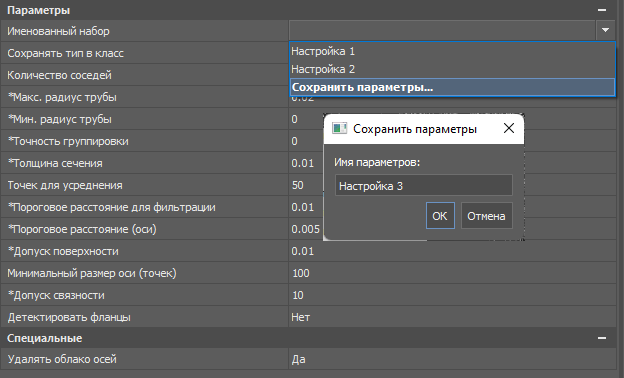Image resolution: width=624 pixels, height=378 pixels.
Task: Toggle the Удалять облако осей value Да
Action: pyautogui.click(x=452, y=359)
